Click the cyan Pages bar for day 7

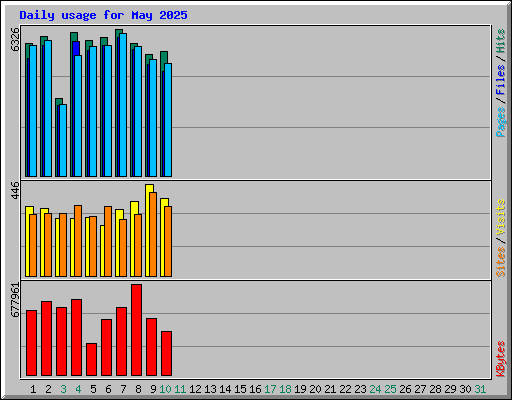(123, 105)
